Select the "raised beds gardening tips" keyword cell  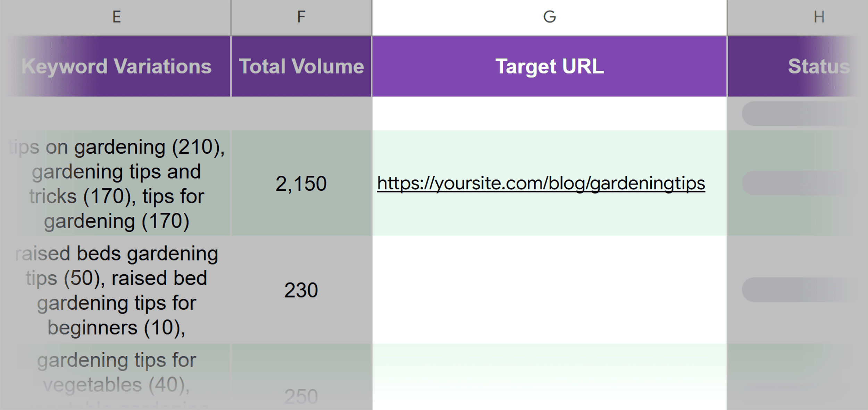(x=116, y=290)
